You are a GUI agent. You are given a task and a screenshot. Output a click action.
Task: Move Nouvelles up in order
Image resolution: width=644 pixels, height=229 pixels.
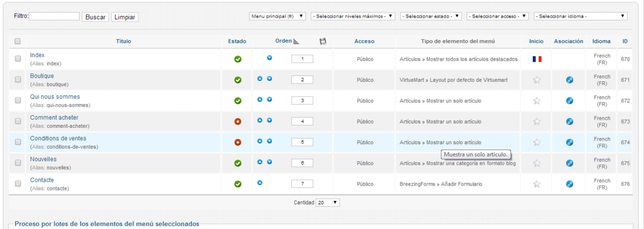click(259, 162)
